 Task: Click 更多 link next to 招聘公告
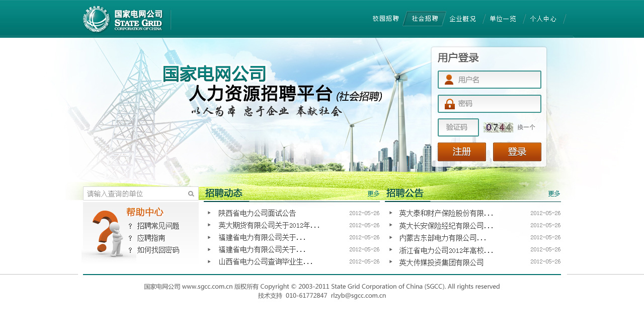tap(554, 193)
